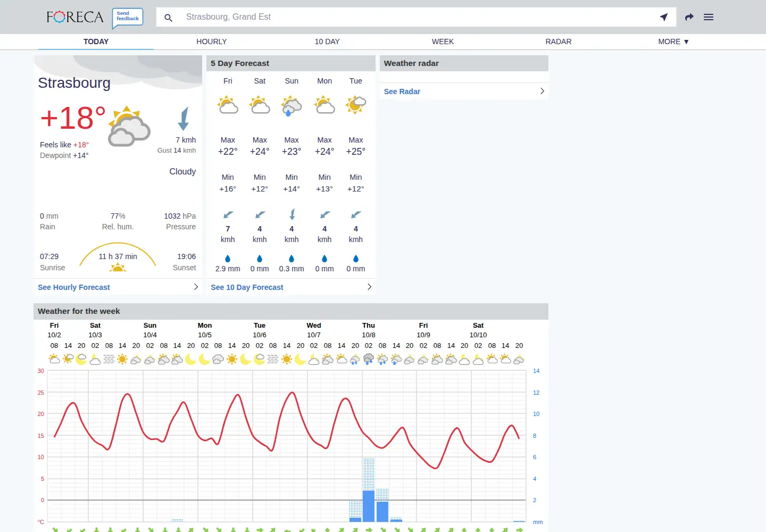Click Friday's forecast weather icon
This screenshot has height=532, width=766.
tap(228, 105)
